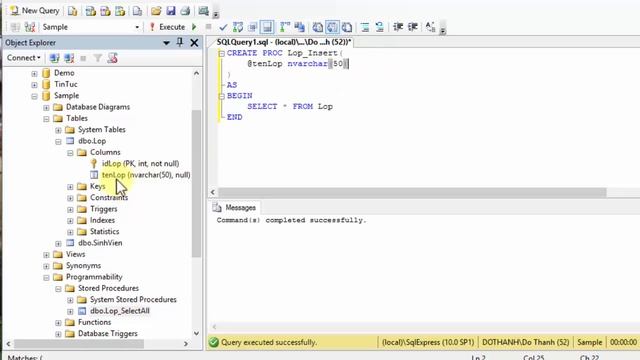The height and width of the screenshot is (360, 640).
Task: Open the Object Explorer window position dropdown arrow
Action: [166, 43]
